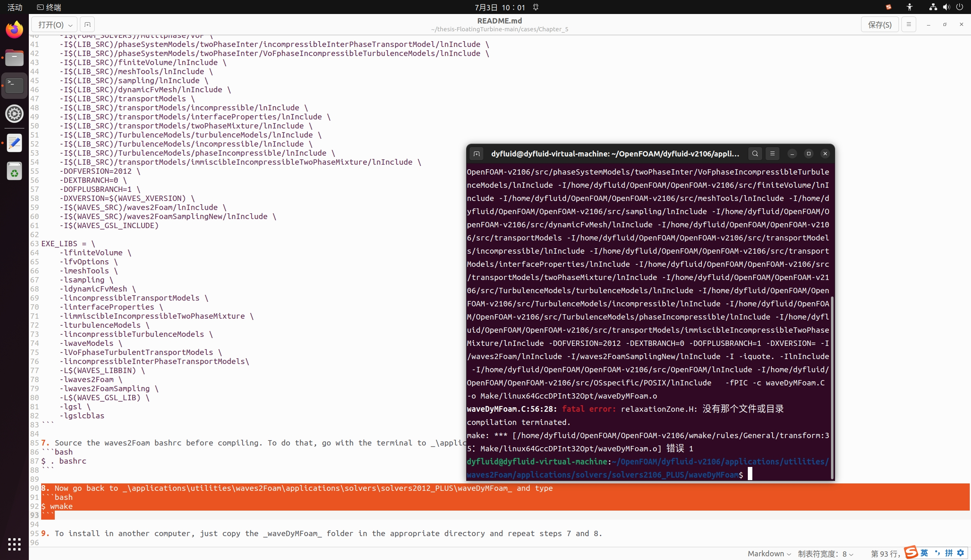Click the README.md tab in text editor
971x560 pixels.
click(500, 21)
